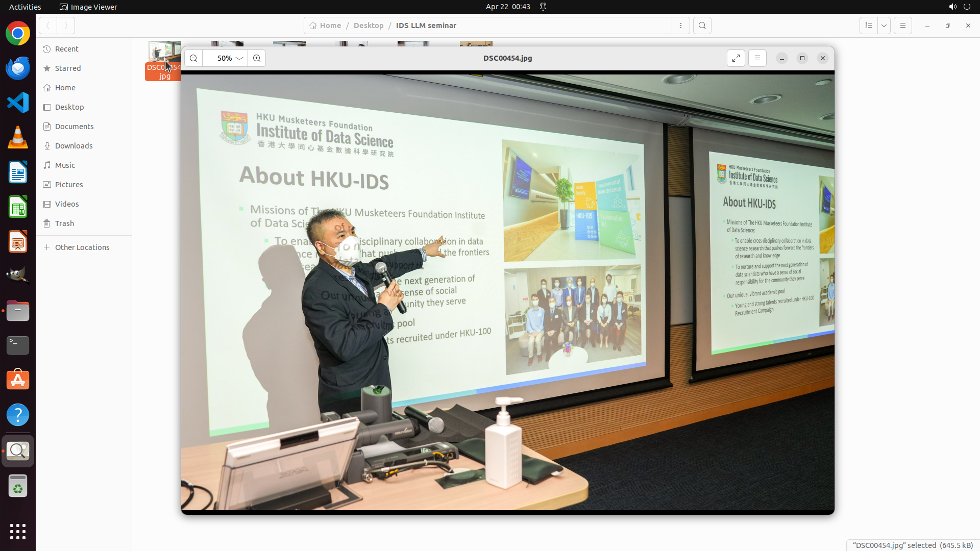Enter fullscreen mode in image viewer

click(x=736, y=58)
